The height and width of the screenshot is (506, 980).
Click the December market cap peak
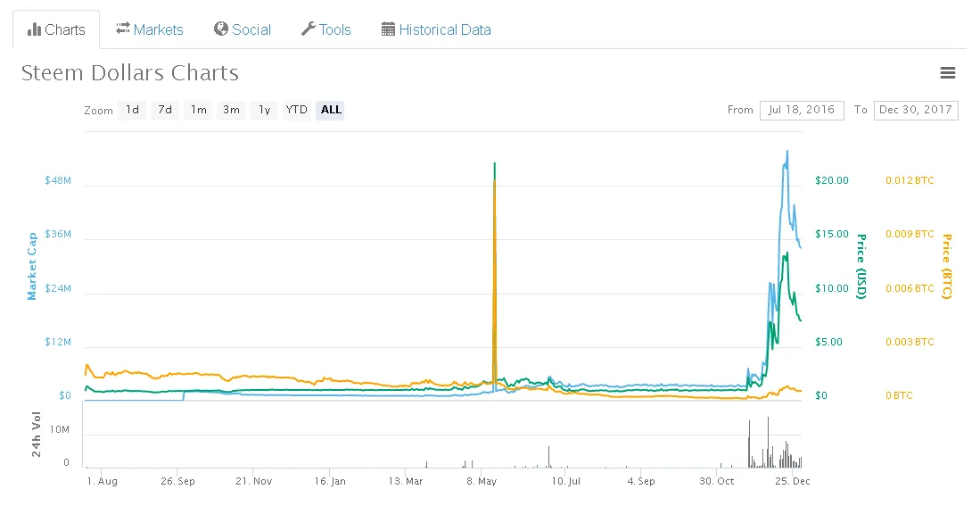(x=786, y=152)
